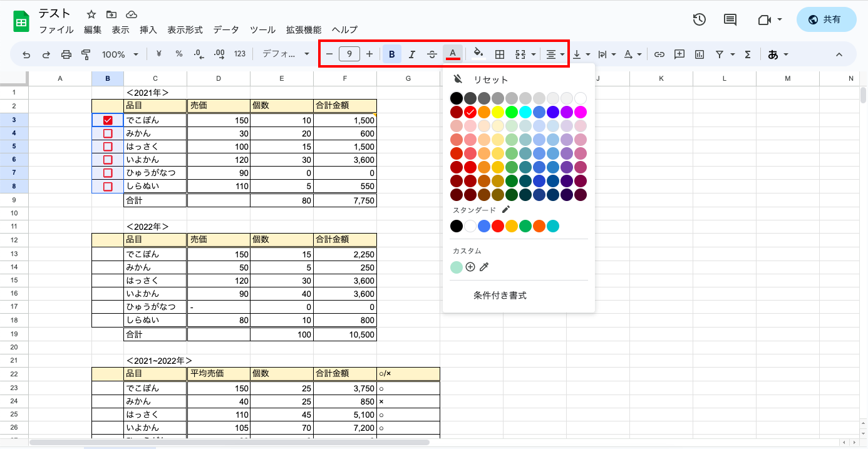This screenshot has height=449, width=868.
Task: Insert a comment
Action: click(679, 54)
